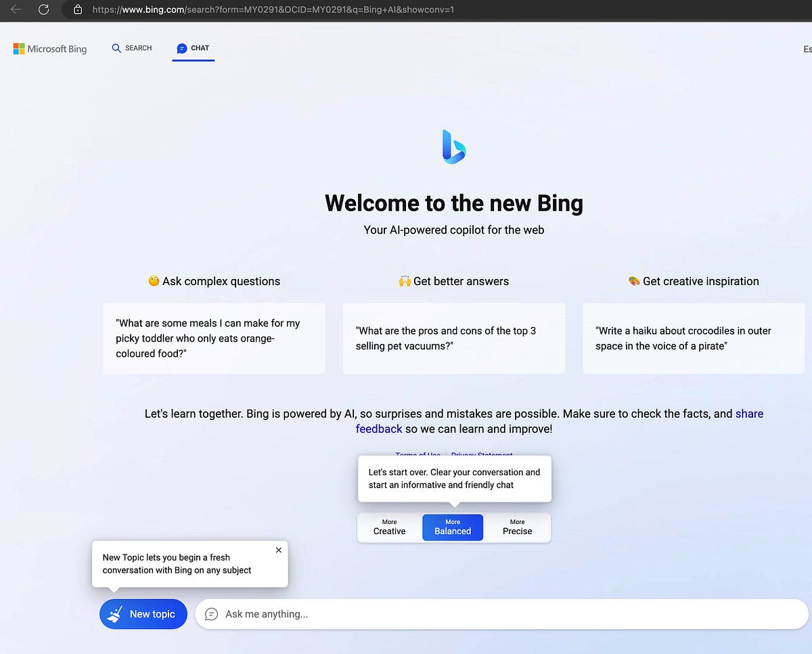
Task: Click the Bing logo above the welcome heading
Action: point(453,146)
